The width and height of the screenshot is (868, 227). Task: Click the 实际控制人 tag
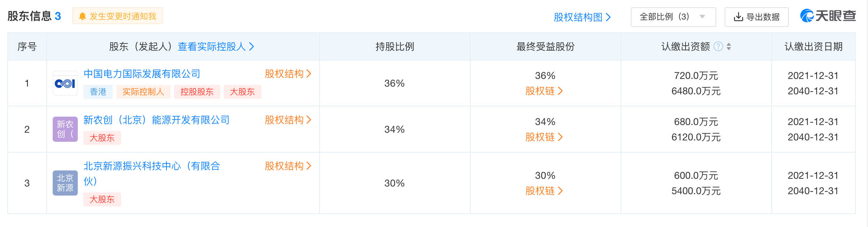pyautogui.click(x=143, y=92)
